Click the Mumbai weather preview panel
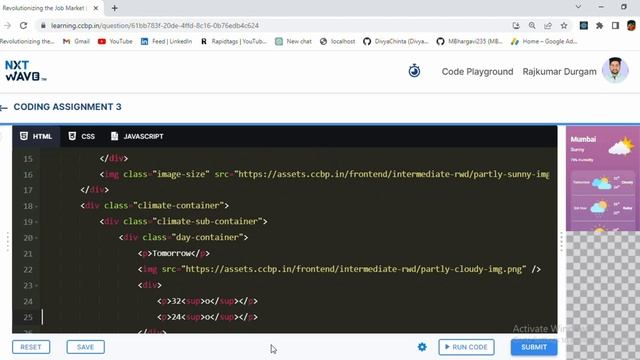640x360 pixels. coord(602,179)
